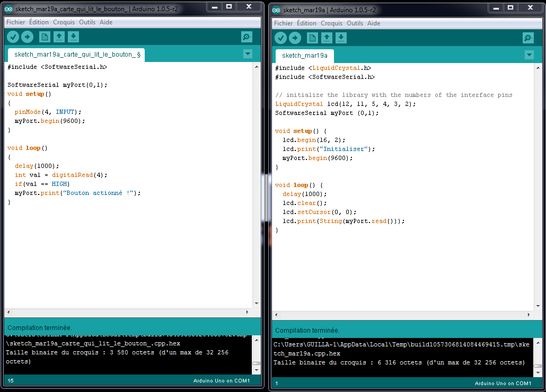
Task: Click Upload arrow icon in left window
Action: 27,37
